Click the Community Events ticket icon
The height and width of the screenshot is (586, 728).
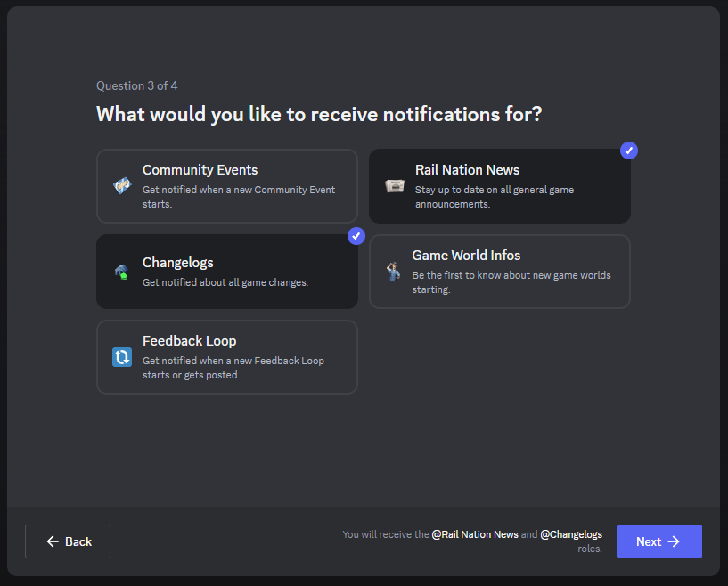[x=122, y=186]
